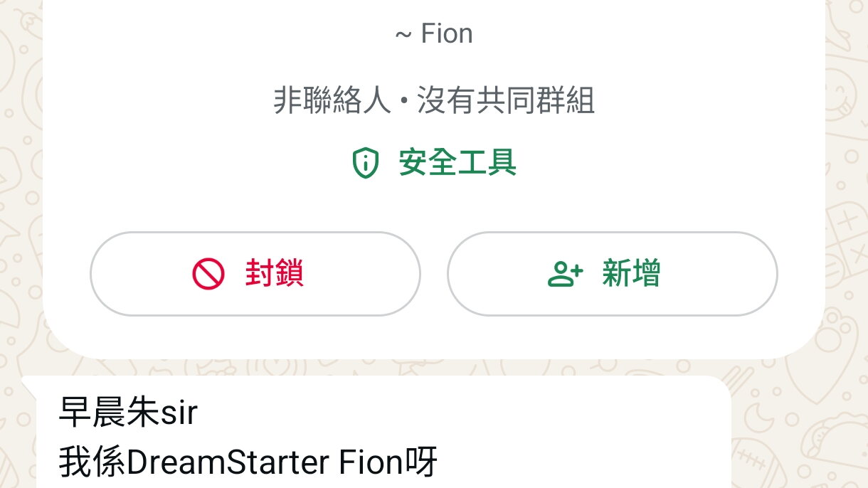The height and width of the screenshot is (488, 868).
Task: Click the word "sir" in the first message
Action: tap(179, 413)
